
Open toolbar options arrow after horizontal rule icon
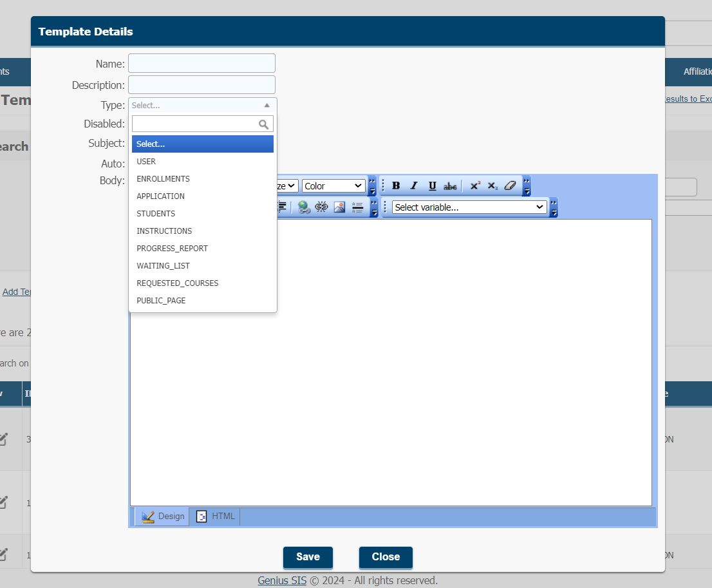(x=374, y=207)
